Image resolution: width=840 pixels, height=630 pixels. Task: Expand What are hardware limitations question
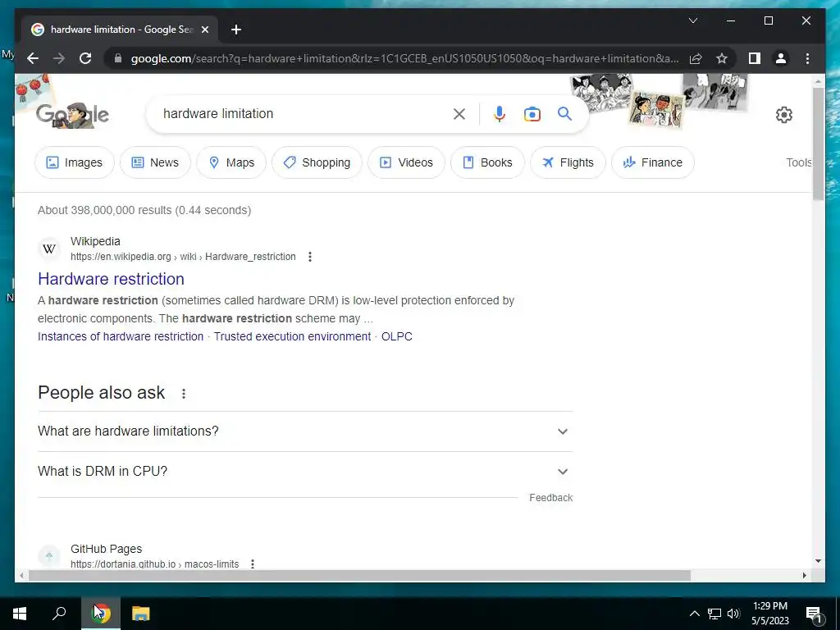coord(305,431)
